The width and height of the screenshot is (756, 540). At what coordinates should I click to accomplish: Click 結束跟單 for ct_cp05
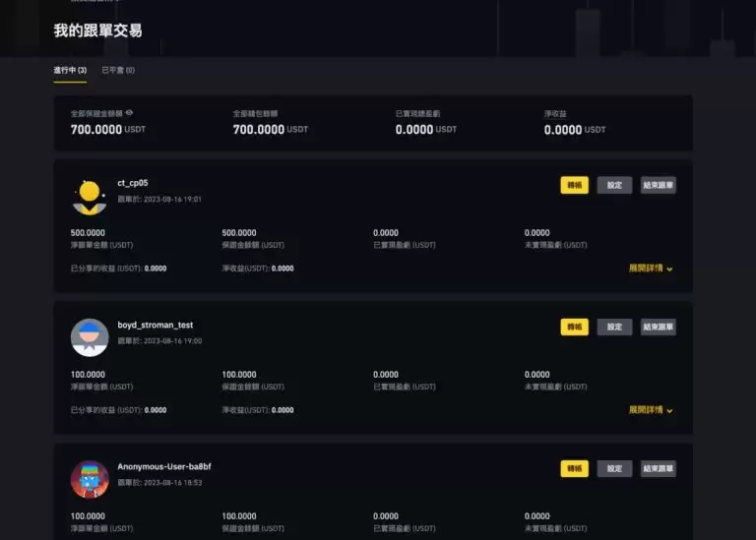(658, 185)
